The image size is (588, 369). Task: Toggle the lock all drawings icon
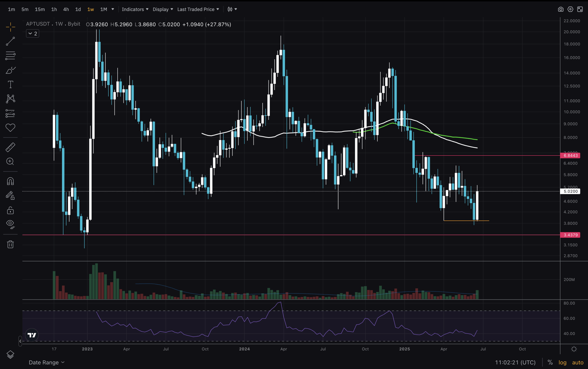pos(10,210)
